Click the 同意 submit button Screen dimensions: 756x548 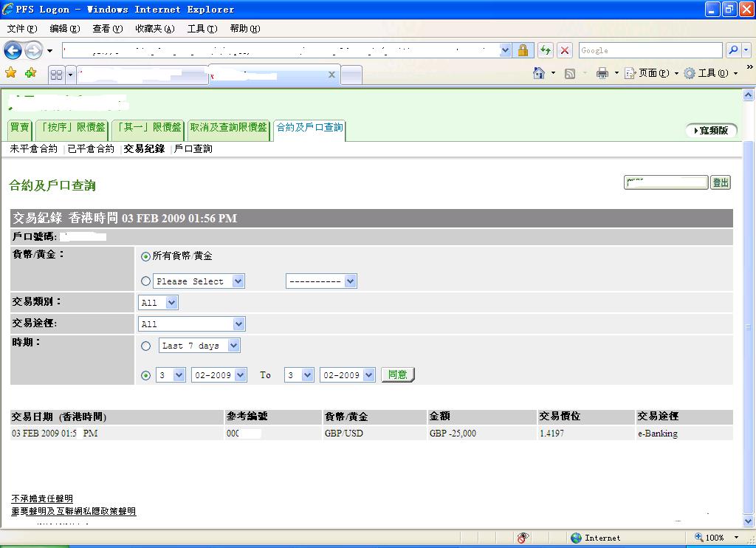pyautogui.click(x=398, y=375)
